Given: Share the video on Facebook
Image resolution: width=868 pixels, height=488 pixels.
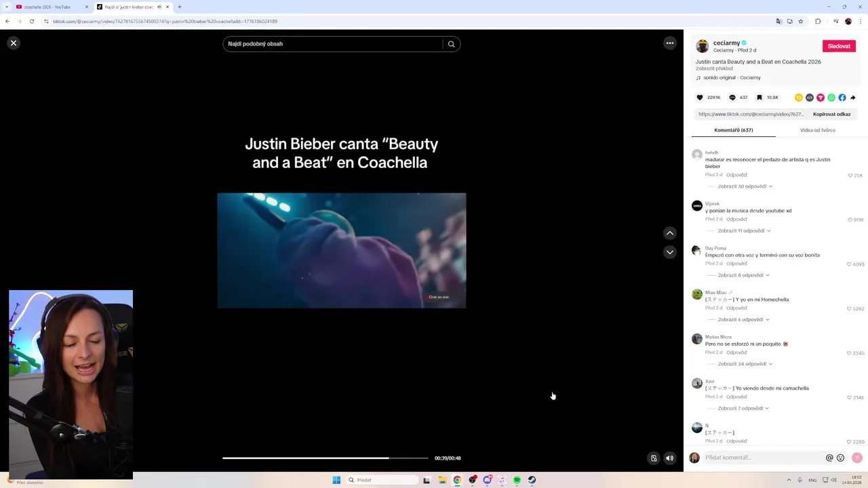Looking at the screenshot, I should click(x=842, y=98).
